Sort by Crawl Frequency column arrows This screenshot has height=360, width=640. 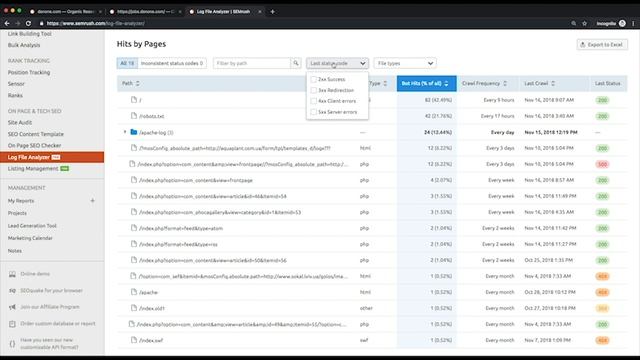[505, 83]
